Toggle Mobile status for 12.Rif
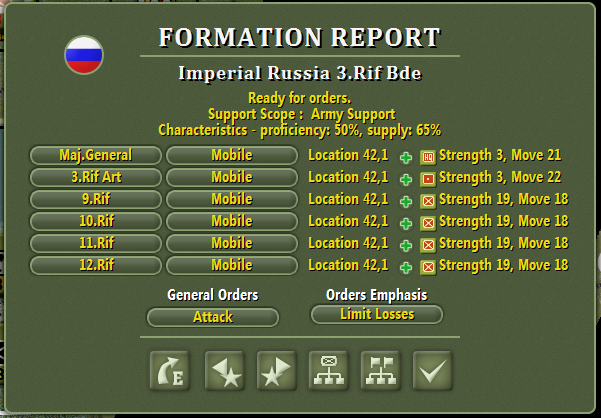 tap(232, 265)
